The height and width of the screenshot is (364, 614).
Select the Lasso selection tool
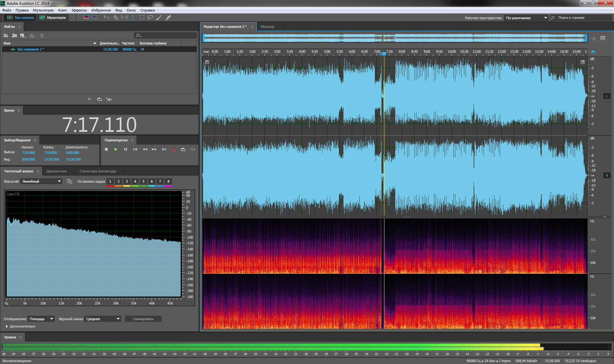click(150, 18)
